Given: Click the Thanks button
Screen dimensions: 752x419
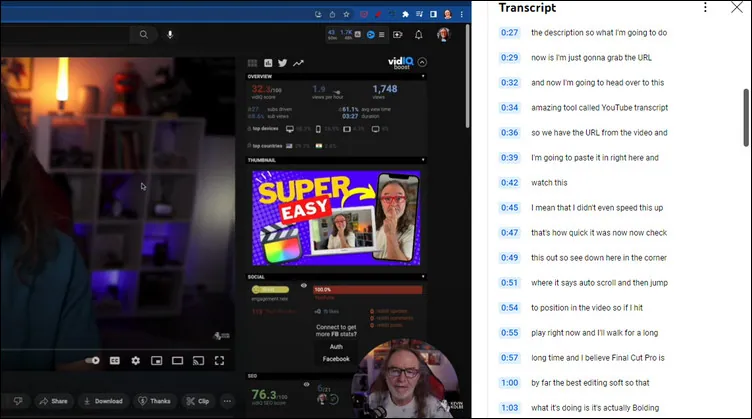Looking at the screenshot, I should (x=155, y=401).
